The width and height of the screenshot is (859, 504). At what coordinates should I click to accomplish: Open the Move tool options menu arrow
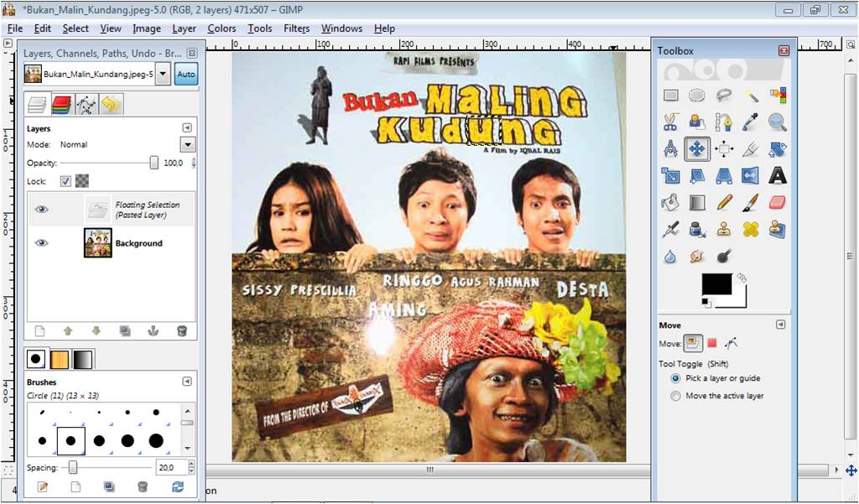click(x=781, y=325)
